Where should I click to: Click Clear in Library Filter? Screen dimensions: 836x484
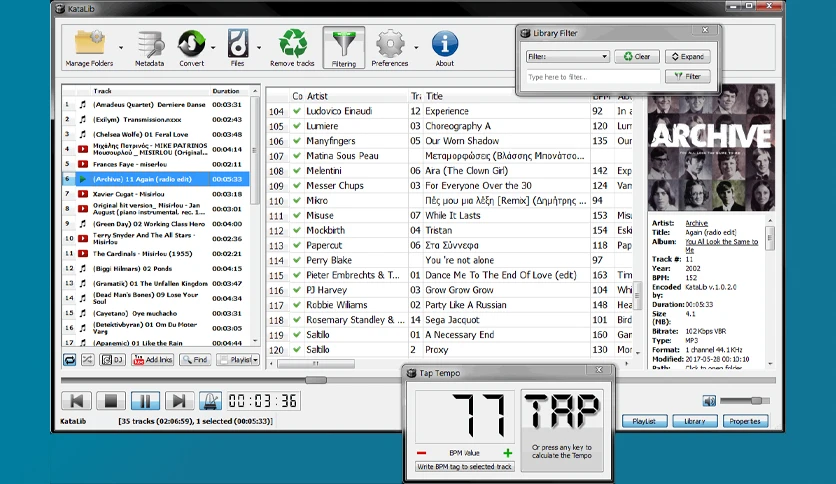pyautogui.click(x=637, y=57)
